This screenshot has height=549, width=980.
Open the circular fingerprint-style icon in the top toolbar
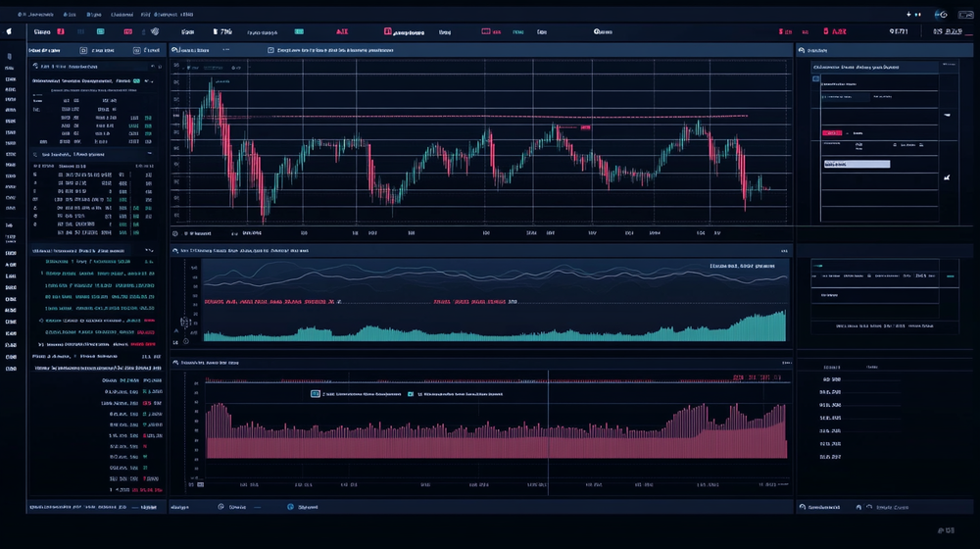(x=155, y=32)
